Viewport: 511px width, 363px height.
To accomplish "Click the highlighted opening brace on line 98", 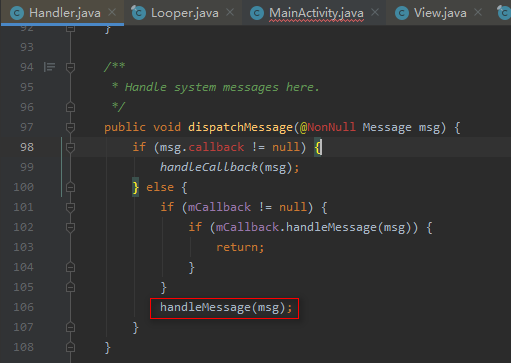I will [x=318, y=147].
